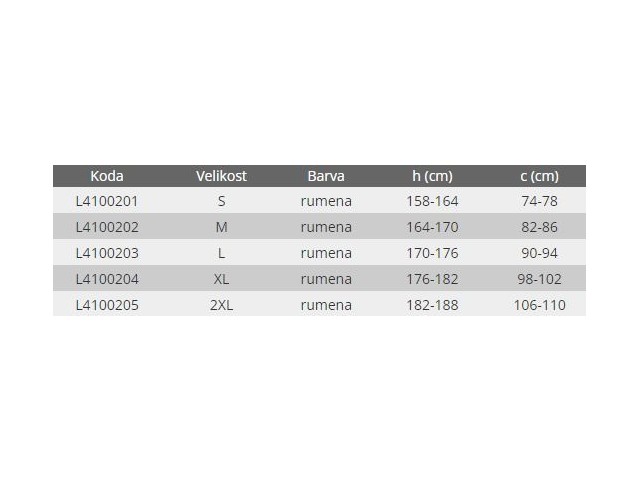Select product code L4100202
Screen dimensions: 640x480
107,227
